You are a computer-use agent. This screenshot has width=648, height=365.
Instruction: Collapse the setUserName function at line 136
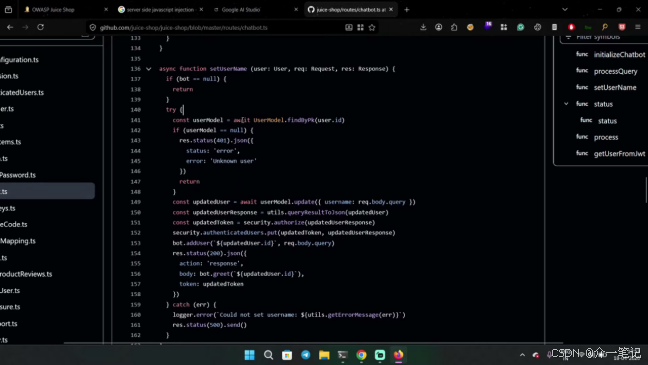(x=149, y=69)
